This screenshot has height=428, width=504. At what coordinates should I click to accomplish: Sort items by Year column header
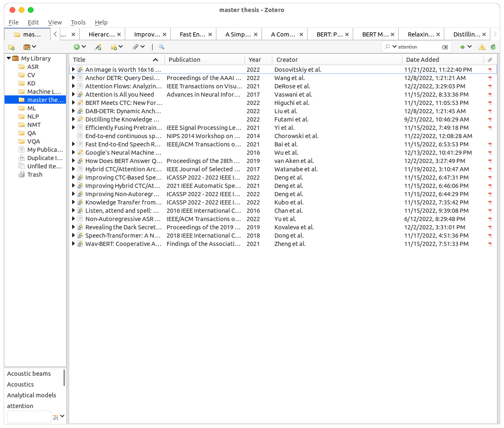click(255, 60)
